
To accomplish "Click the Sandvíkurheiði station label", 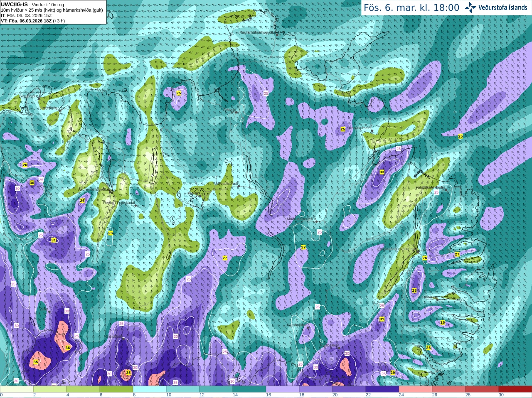I will coord(358,128).
